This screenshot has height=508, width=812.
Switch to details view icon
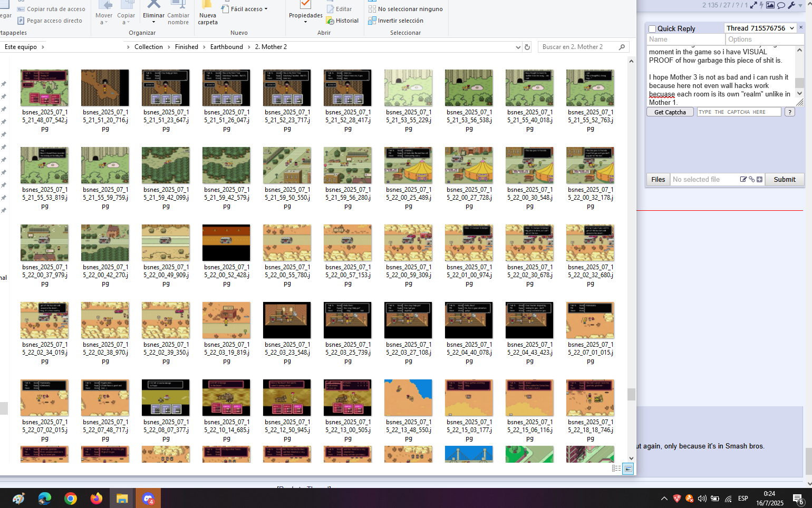(616, 468)
